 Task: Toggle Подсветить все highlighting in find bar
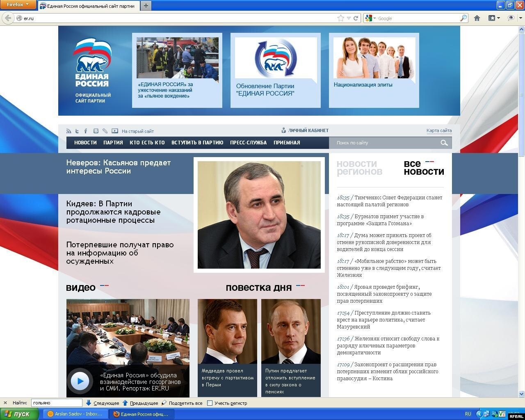click(182, 403)
